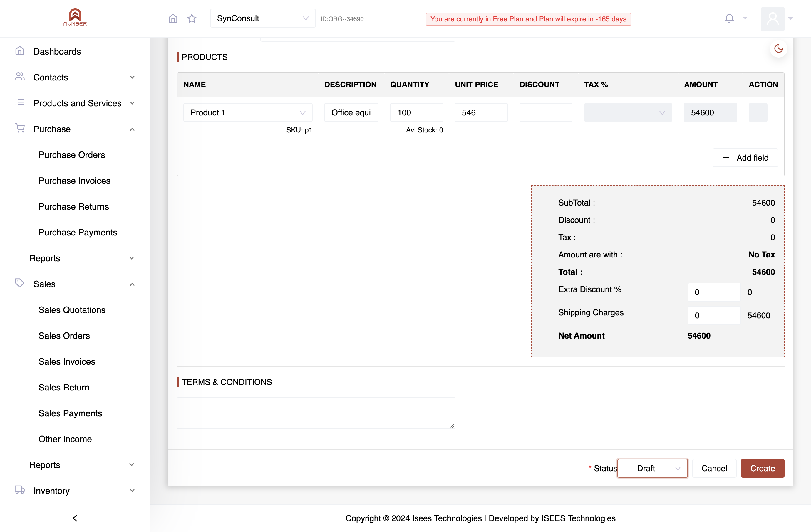Click the empty Discount field

click(546, 112)
